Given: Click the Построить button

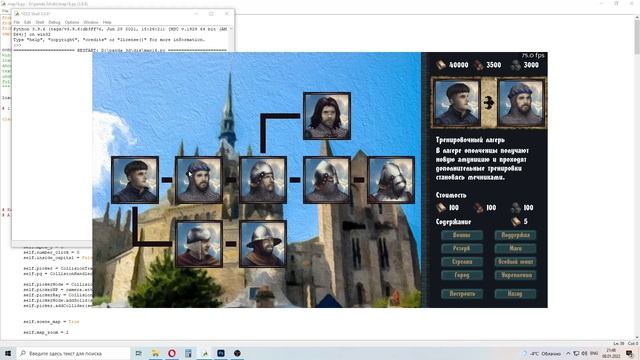Looking at the screenshot, I should (462, 293).
